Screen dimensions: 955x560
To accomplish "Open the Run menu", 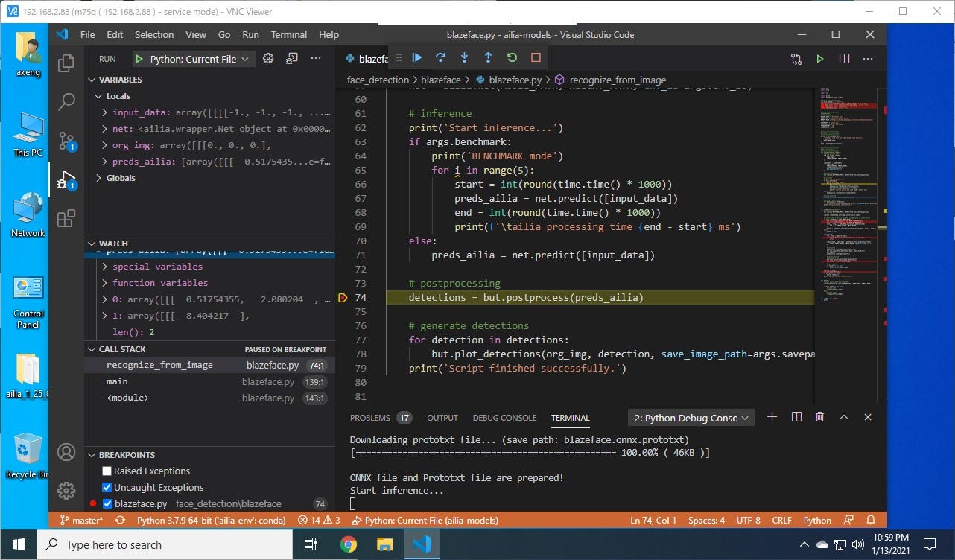I will (250, 34).
